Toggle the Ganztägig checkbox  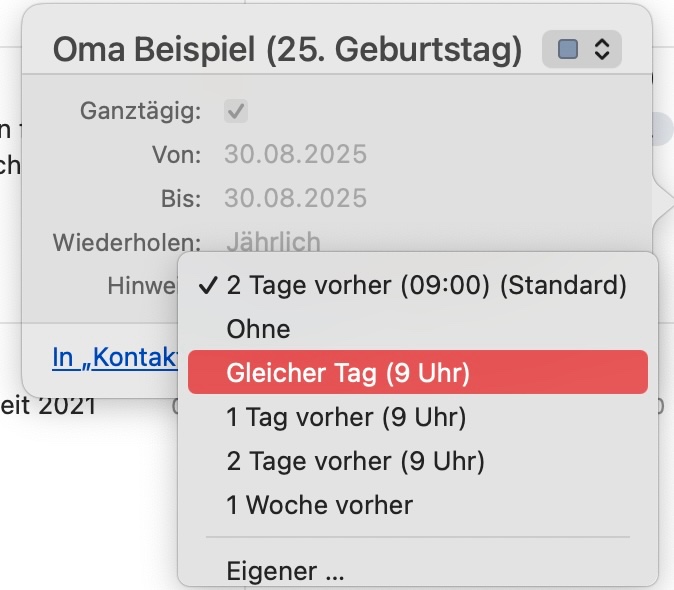coord(237,111)
